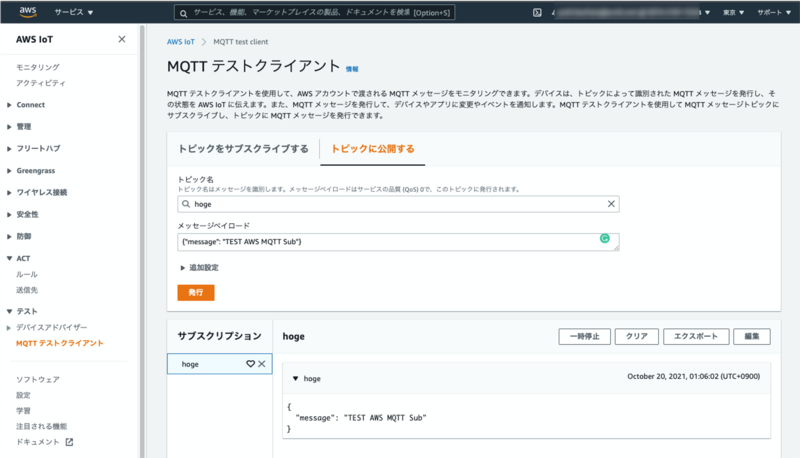
Task: Click the topic name field containing hoge
Action: (398, 204)
